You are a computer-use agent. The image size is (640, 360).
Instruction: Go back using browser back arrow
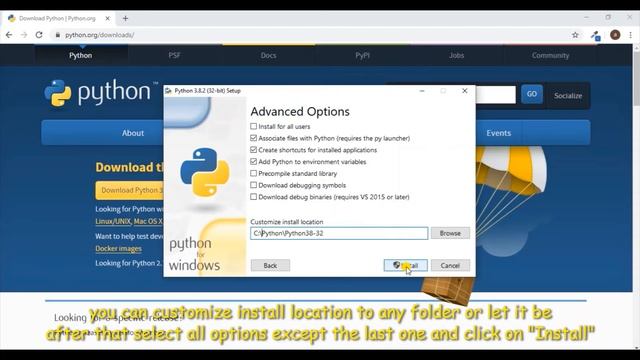pyautogui.click(x=9, y=35)
